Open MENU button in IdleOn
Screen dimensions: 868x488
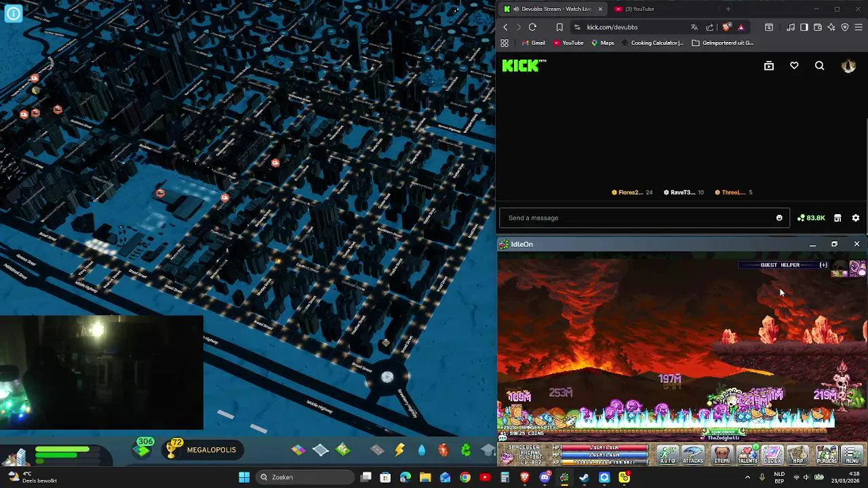point(852,453)
